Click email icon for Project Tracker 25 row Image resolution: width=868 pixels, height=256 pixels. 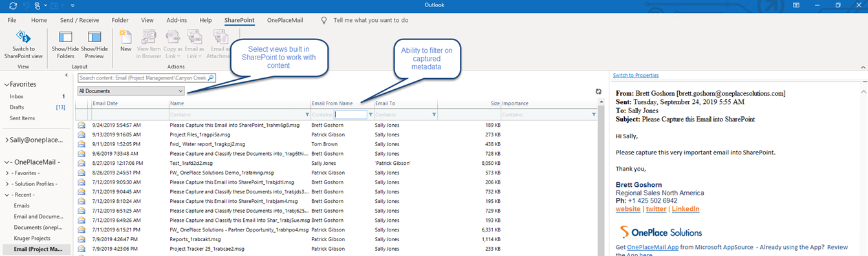[81, 249]
